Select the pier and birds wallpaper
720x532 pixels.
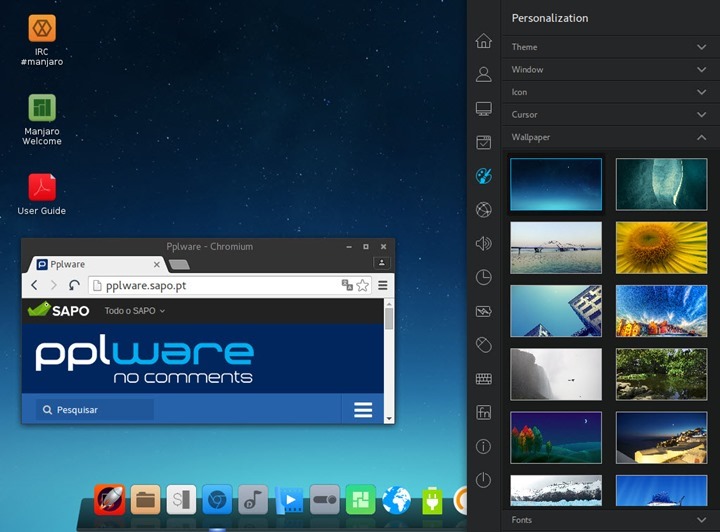tap(556, 247)
